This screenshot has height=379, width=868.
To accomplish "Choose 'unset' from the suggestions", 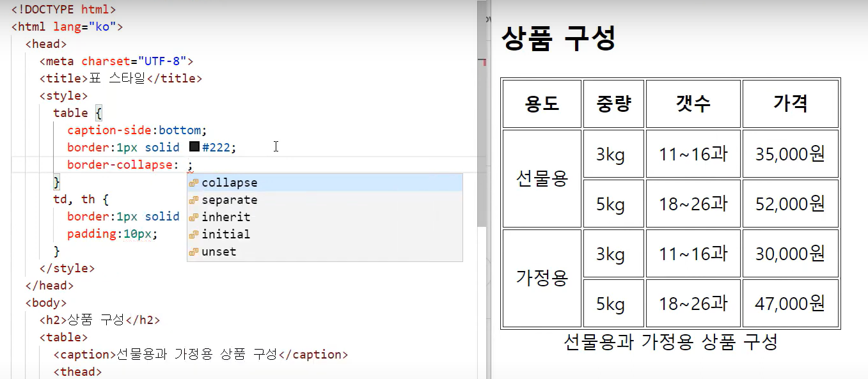I will point(324,252).
